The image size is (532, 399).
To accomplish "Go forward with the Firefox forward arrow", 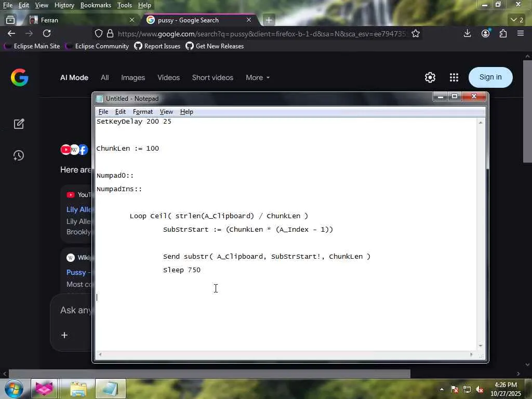I will [29, 33].
